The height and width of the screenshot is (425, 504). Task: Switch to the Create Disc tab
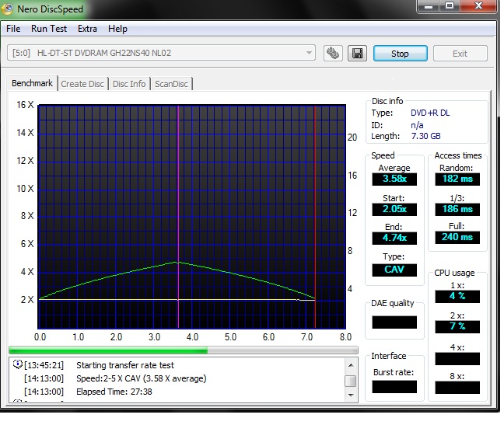82,84
